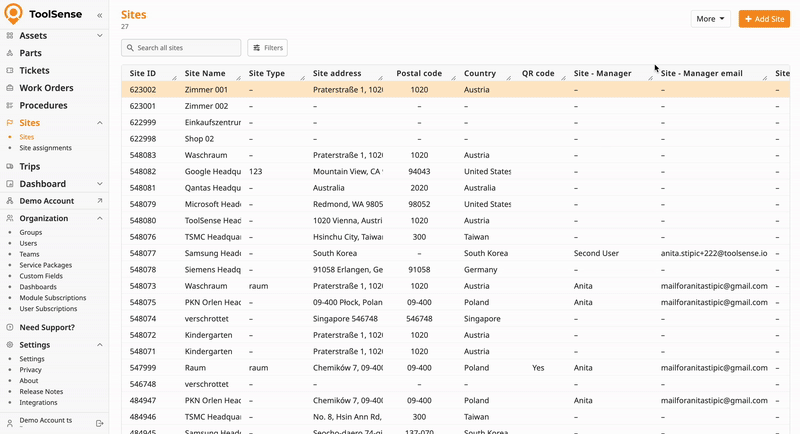Open the Integrations link
The image size is (800, 434).
(38, 402)
